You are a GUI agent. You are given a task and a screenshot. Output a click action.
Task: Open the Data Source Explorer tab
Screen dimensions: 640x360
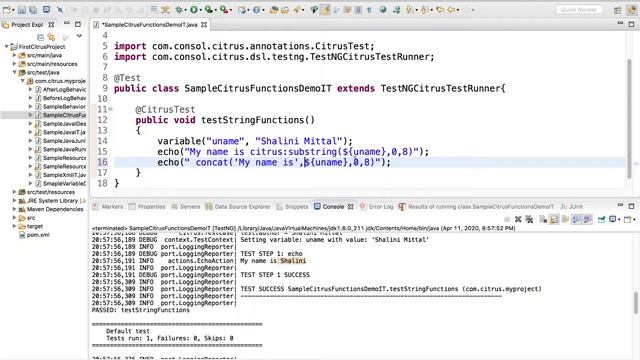pos(238,207)
